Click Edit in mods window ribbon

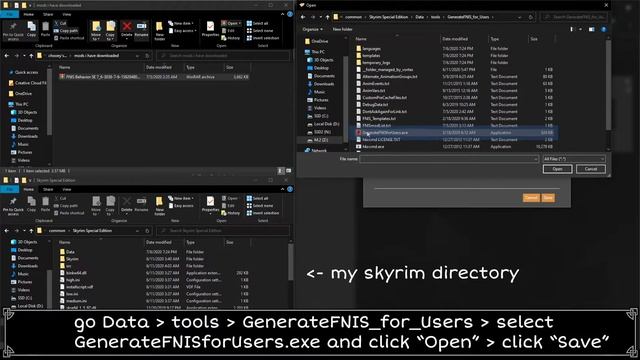click(228, 31)
